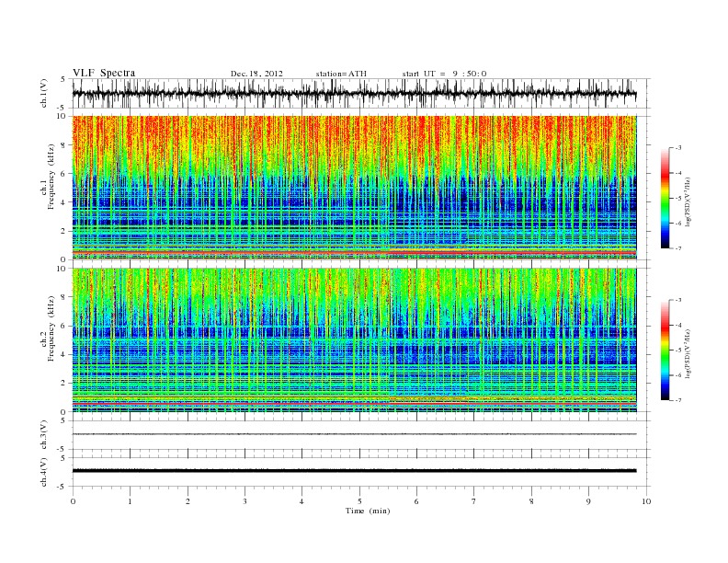Select the "start UT = 9 :50: 0" text

[444, 74]
